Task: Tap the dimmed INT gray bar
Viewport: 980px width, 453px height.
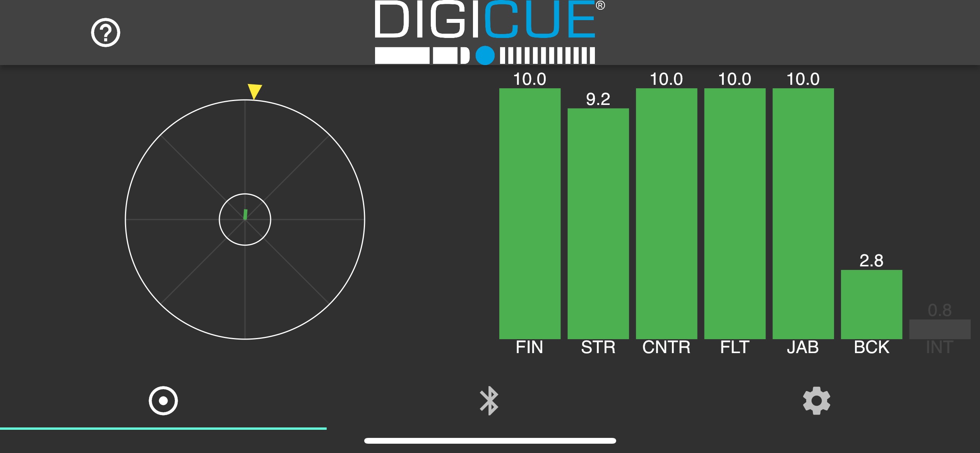Action: (x=940, y=329)
